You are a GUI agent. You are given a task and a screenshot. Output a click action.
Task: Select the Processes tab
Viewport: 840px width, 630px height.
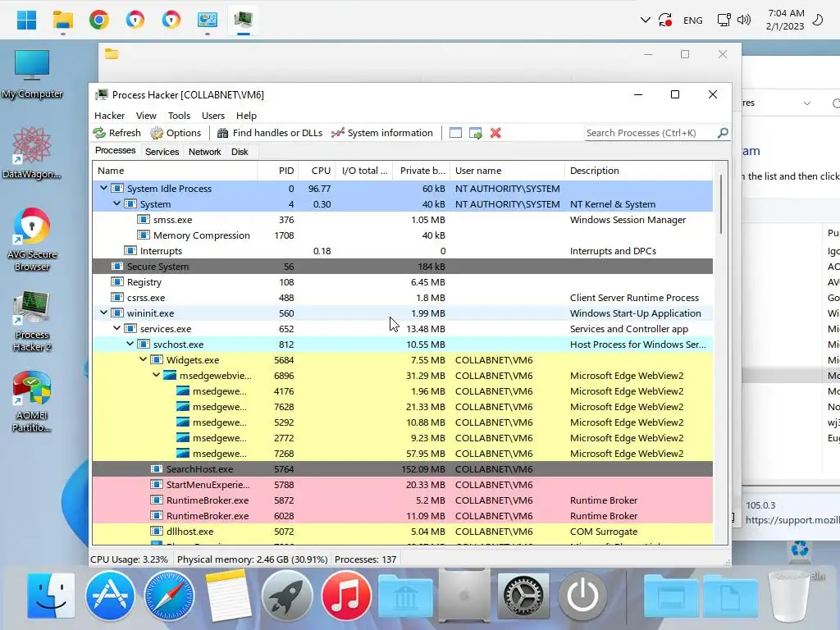pos(115,151)
